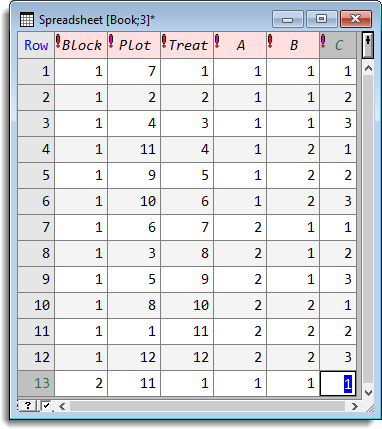Click the red factor marker on Block column
The width and height of the screenshot is (382, 429).
[x=58, y=41]
